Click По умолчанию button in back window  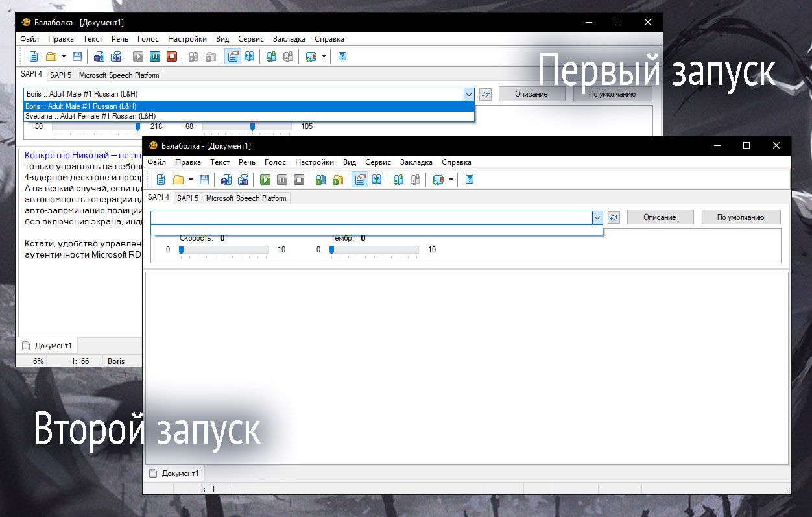[612, 94]
